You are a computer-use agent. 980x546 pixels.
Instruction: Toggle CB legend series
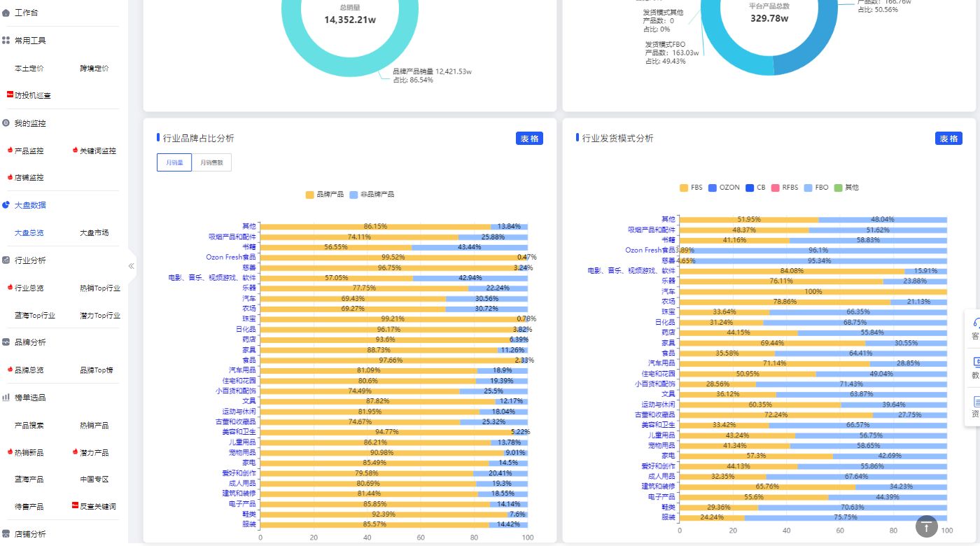[756, 188]
